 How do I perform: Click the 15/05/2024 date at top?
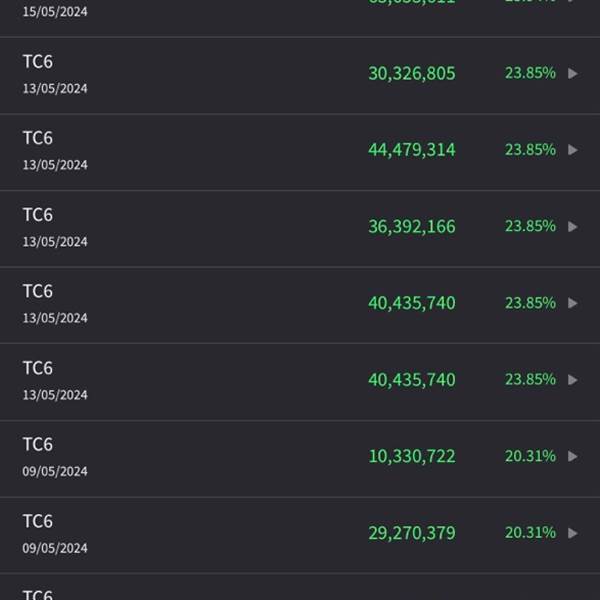click(x=55, y=12)
